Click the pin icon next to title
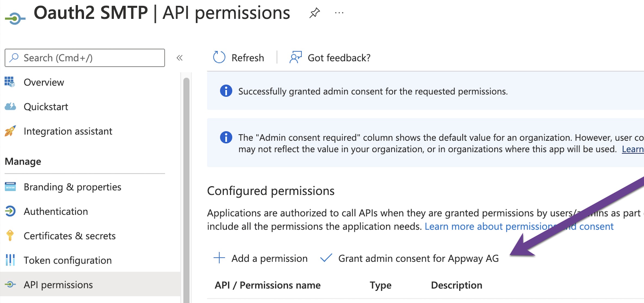The width and height of the screenshot is (644, 303). click(315, 13)
